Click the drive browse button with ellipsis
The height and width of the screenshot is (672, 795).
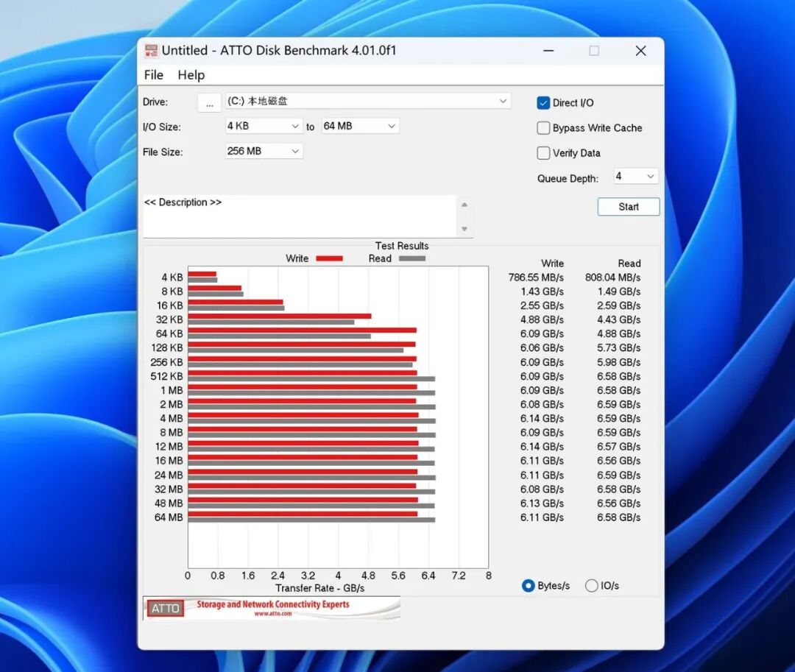coord(209,103)
